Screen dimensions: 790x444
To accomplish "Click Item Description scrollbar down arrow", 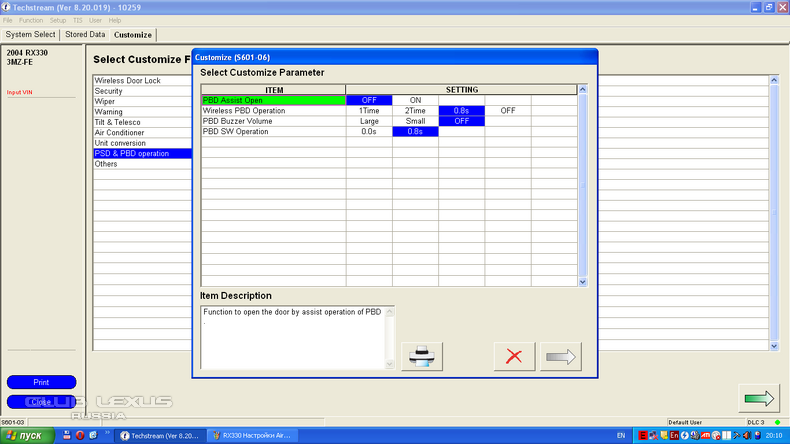I will [x=389, y=364].
